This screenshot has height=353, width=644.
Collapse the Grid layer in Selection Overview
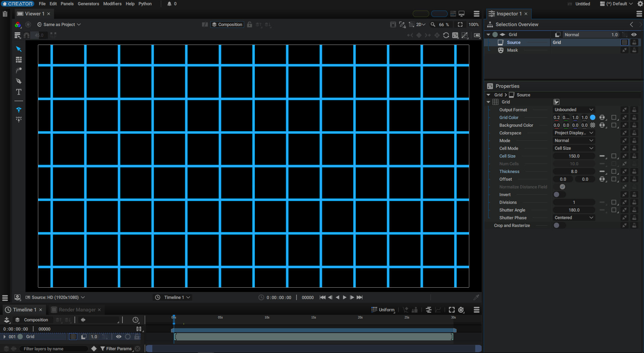(x=488, y=35)
